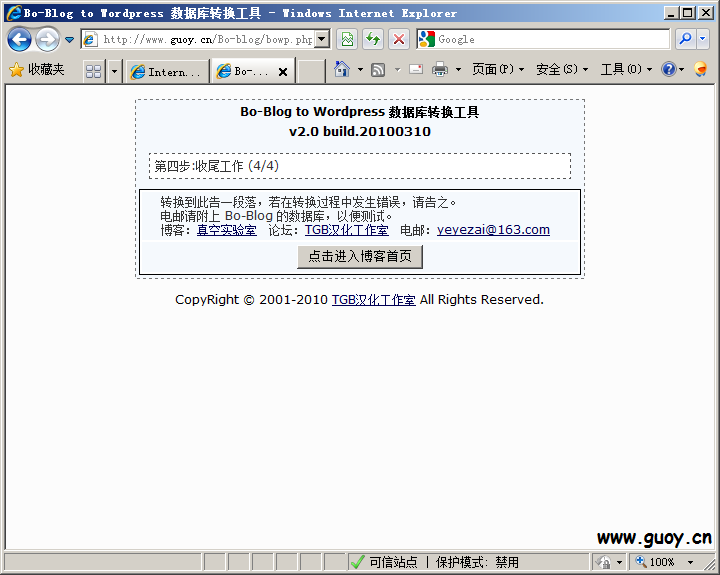Click the orange add-on toolbar icon
The width and height of the screenshot is (720, 575).
(x=700, y=69)
